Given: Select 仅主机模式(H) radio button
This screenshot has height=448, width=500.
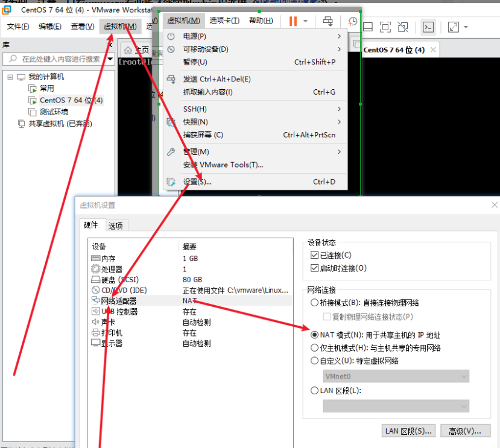Looking at the screenshot, I should point(314,347).
